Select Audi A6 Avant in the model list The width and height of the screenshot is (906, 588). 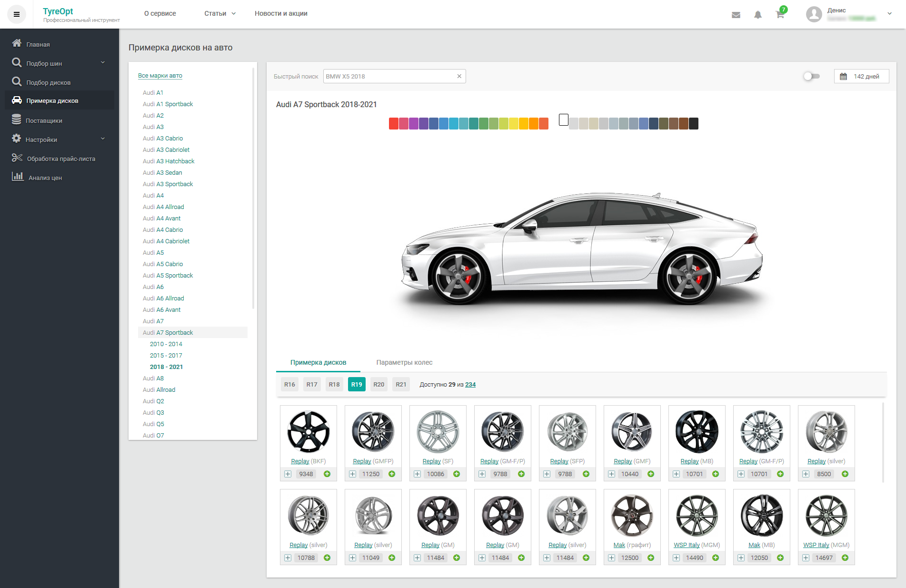[161, 309]
